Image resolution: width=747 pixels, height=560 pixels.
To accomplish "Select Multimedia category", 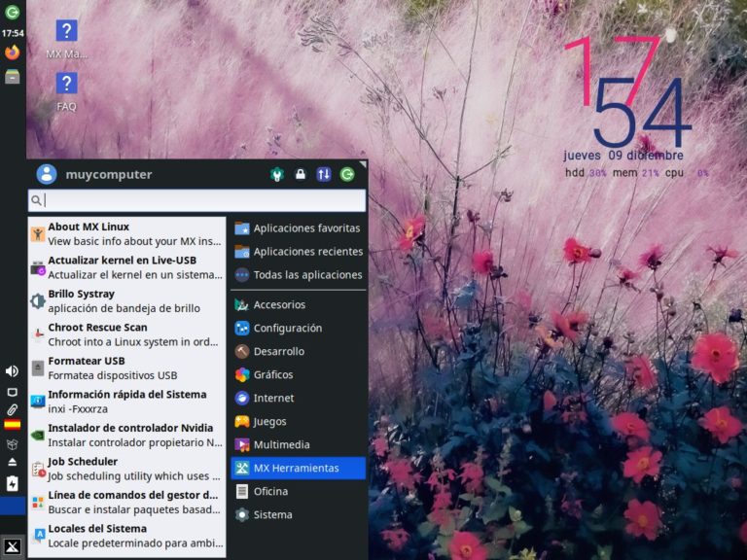I will 299,444.
